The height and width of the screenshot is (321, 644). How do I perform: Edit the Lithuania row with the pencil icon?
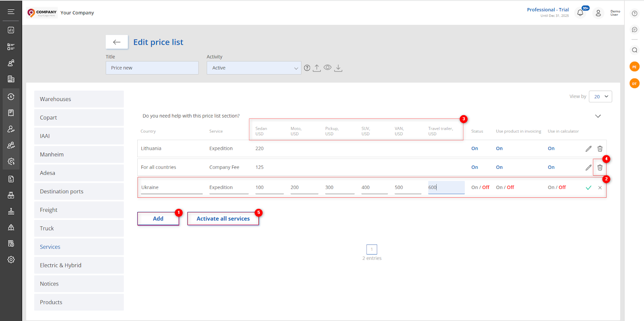pyautogui.click(x=588, y=149)
